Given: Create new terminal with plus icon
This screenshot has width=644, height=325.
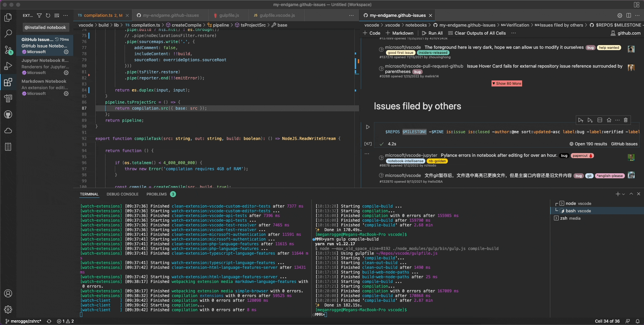Looking at the screenshot, I should tap(617, 194).
